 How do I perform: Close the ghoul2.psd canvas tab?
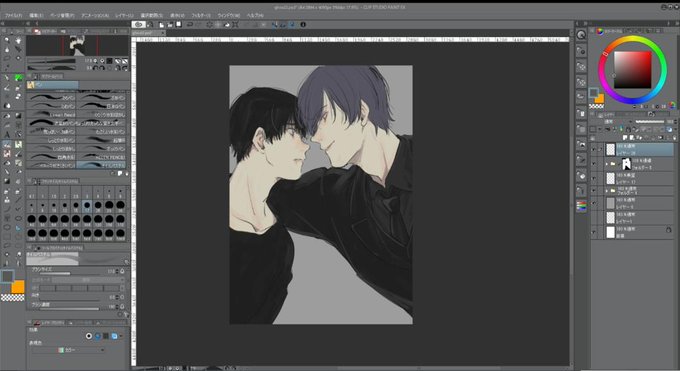point(163,33)
